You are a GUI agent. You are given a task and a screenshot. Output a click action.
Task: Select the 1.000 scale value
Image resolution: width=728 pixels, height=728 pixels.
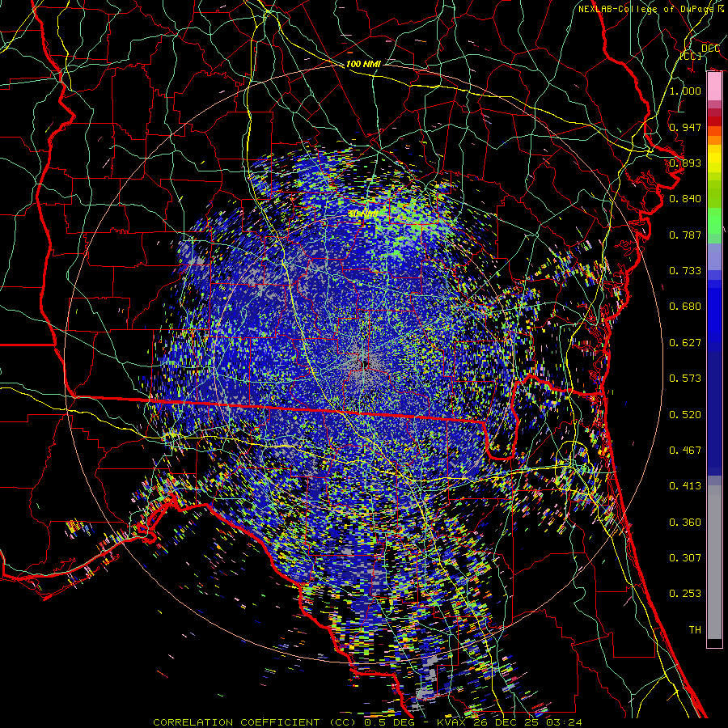[x=685, y=91]
